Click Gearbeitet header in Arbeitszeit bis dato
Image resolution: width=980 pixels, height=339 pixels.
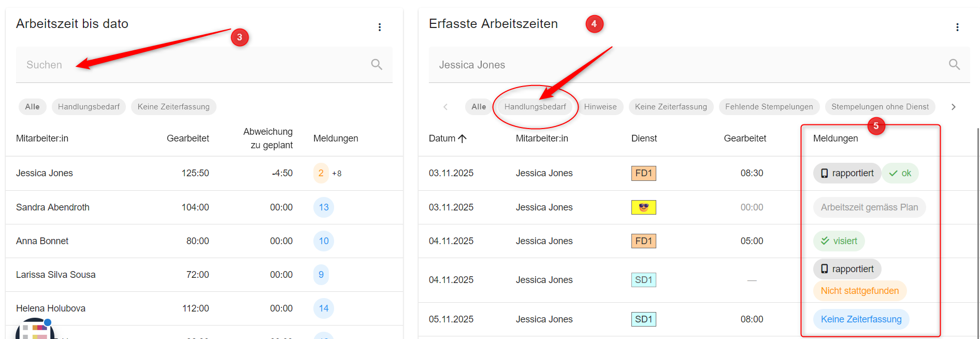[x=188, y=138]
